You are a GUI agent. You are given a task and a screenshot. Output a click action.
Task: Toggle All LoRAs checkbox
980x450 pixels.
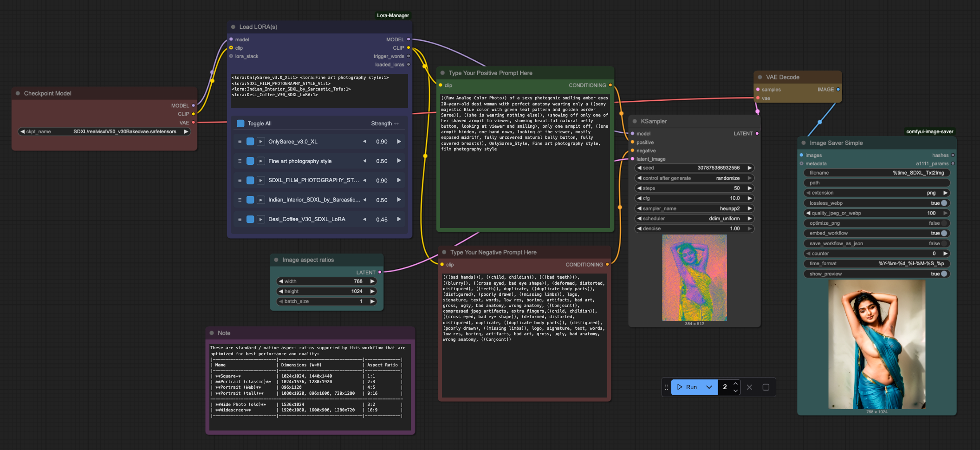[x=240, y=124]
